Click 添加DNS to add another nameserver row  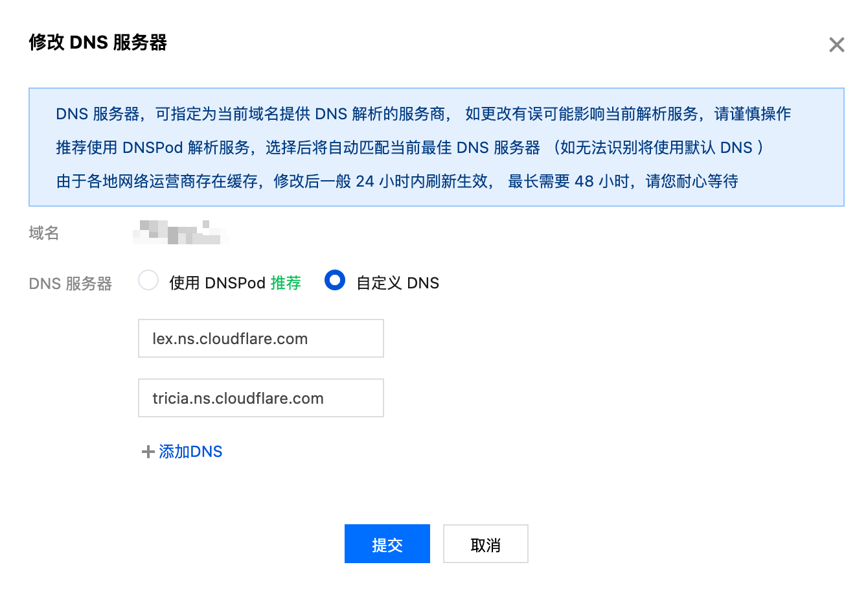[191, 451]
